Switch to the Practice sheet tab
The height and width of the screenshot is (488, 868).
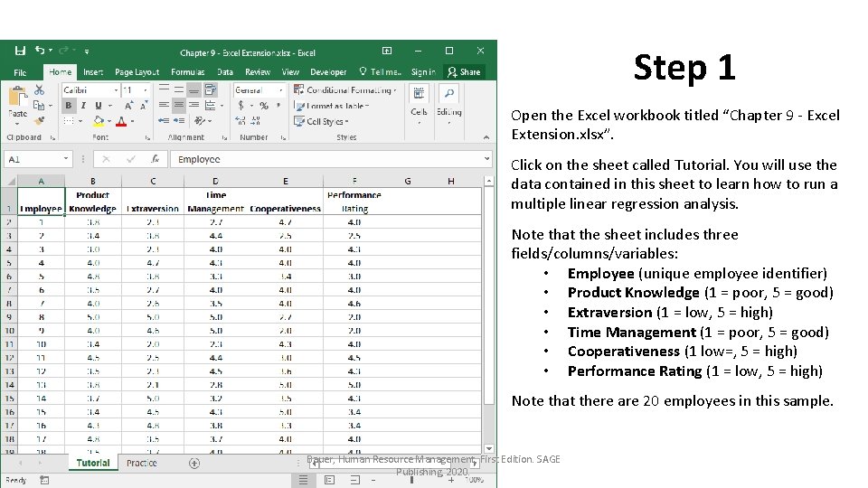click(142, 463)
